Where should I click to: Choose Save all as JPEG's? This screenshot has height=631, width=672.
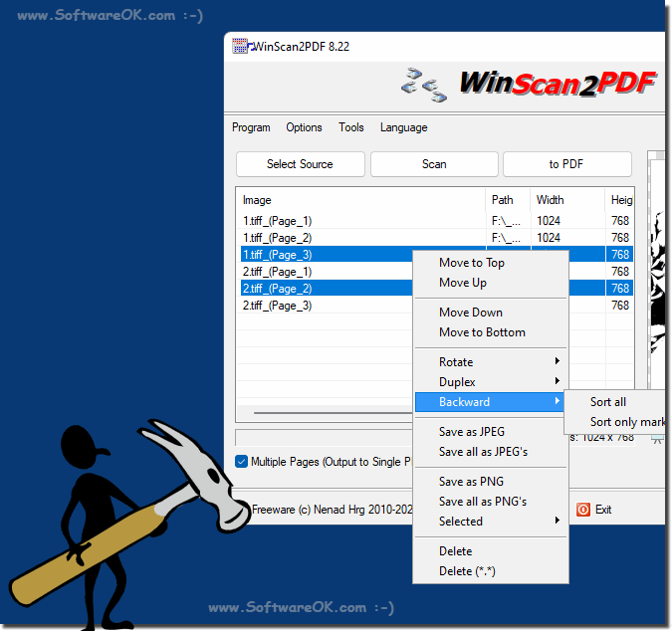pyautogui.click(x=491, y=452)
